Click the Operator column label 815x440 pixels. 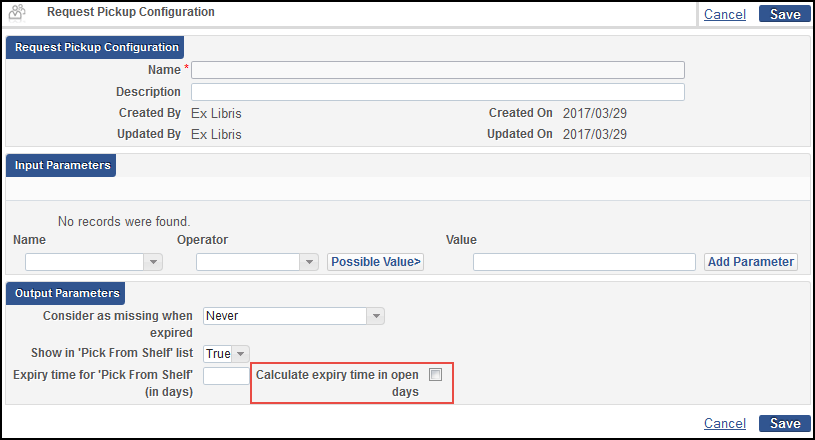coord(202,240)
